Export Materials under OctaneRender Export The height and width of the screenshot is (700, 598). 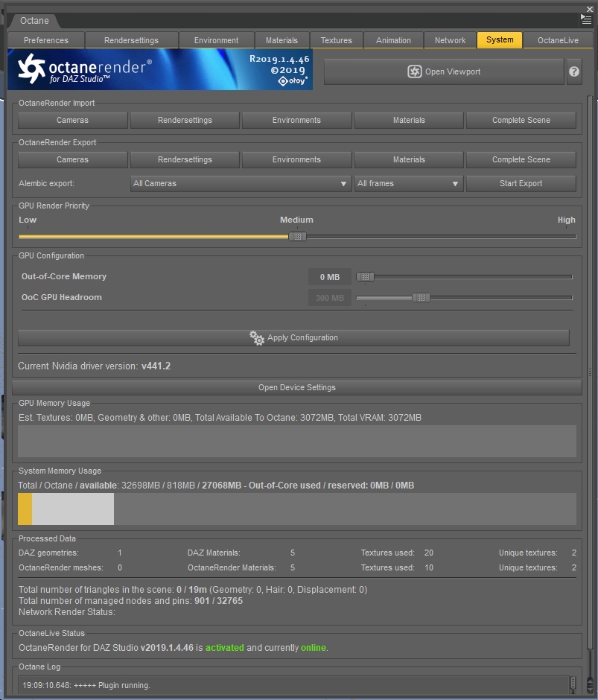point(409,159)
